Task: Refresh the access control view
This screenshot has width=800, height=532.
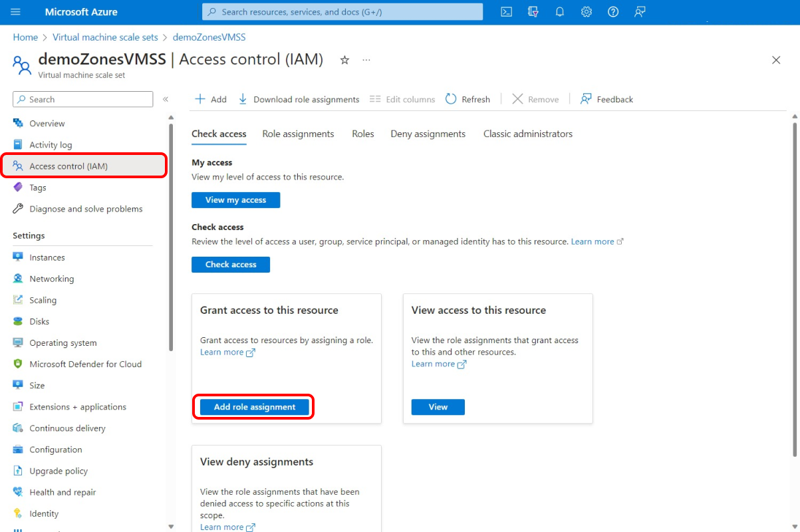Action: (x=467, y=98)
